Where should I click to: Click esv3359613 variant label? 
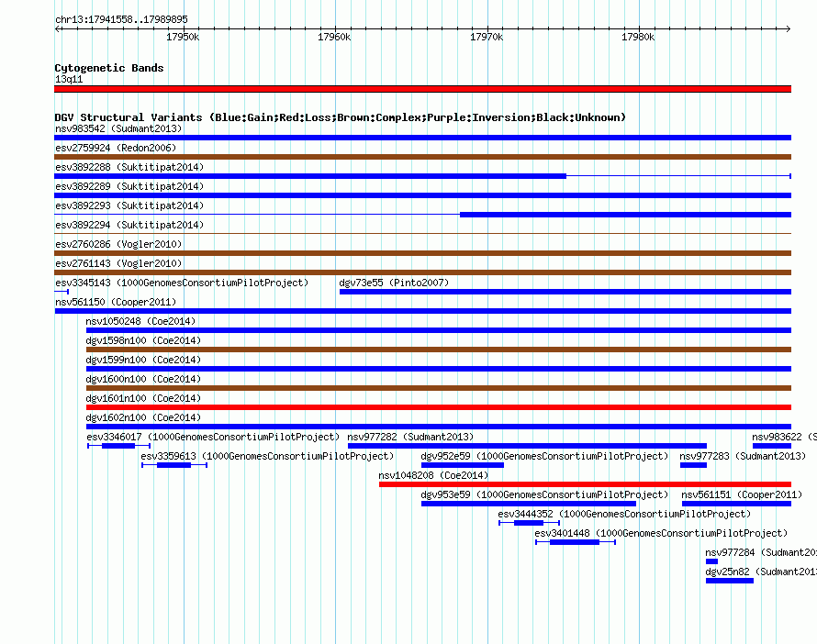[267, 456]
